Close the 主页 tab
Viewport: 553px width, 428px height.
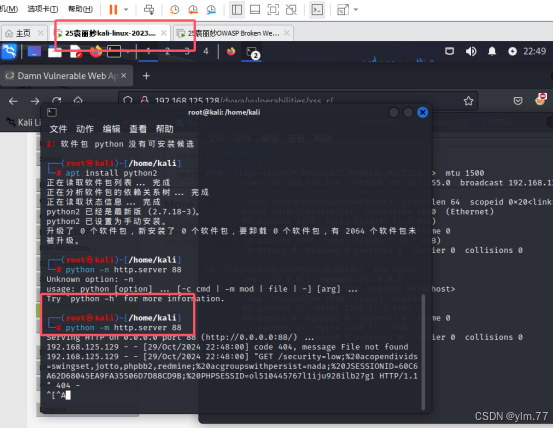click(x=41, y=33)
